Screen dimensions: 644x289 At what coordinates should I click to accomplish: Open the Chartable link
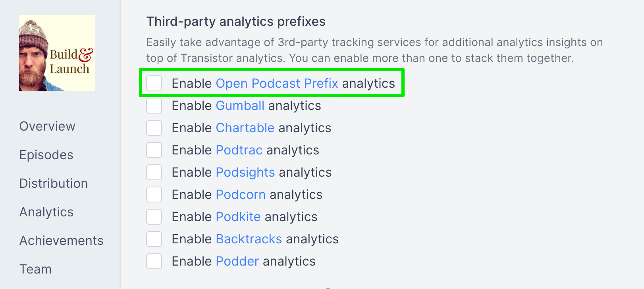click(245, 128)
